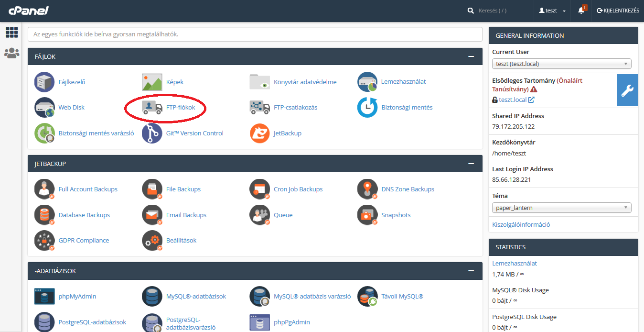Open the phpMyAdmin icon

click(44, 296)
